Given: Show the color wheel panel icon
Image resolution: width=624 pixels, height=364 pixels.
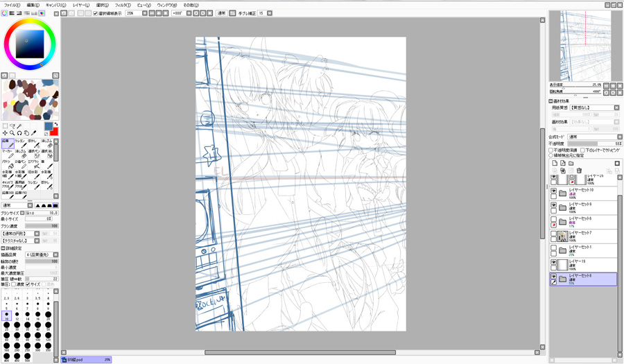Looking at the screenshot, I should (x=4, y=13).
